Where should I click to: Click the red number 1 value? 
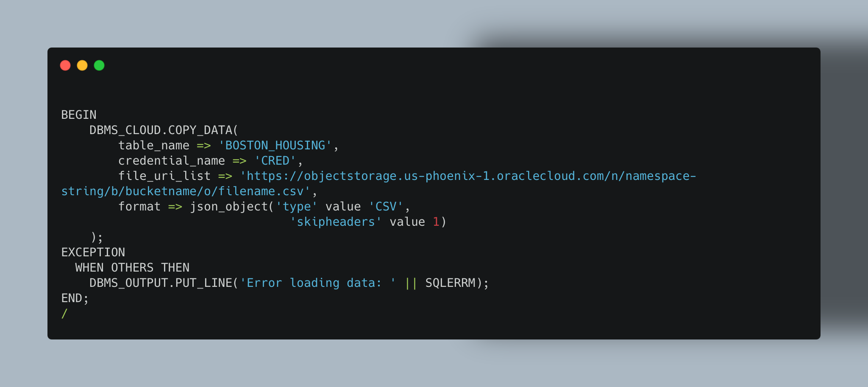coord(436,222)
